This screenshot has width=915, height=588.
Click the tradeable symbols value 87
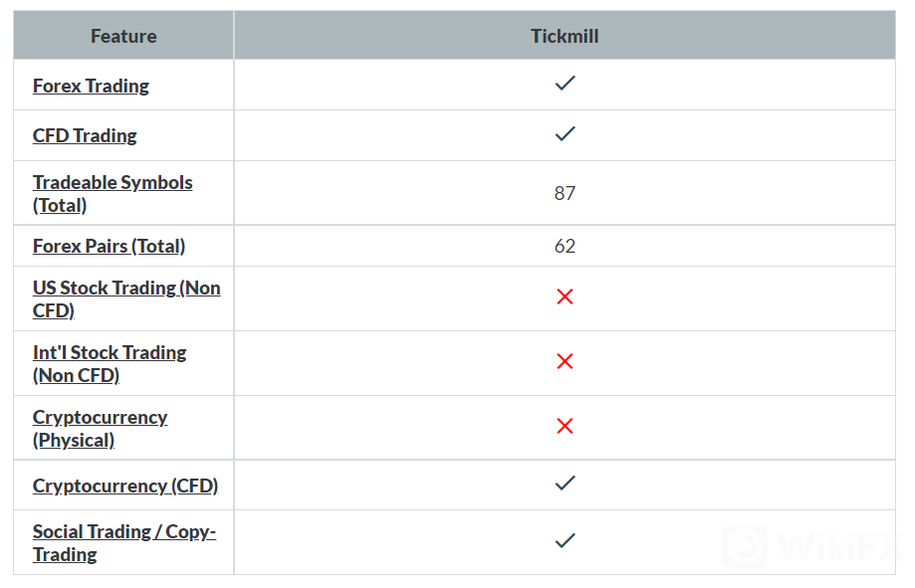[565, 193]
